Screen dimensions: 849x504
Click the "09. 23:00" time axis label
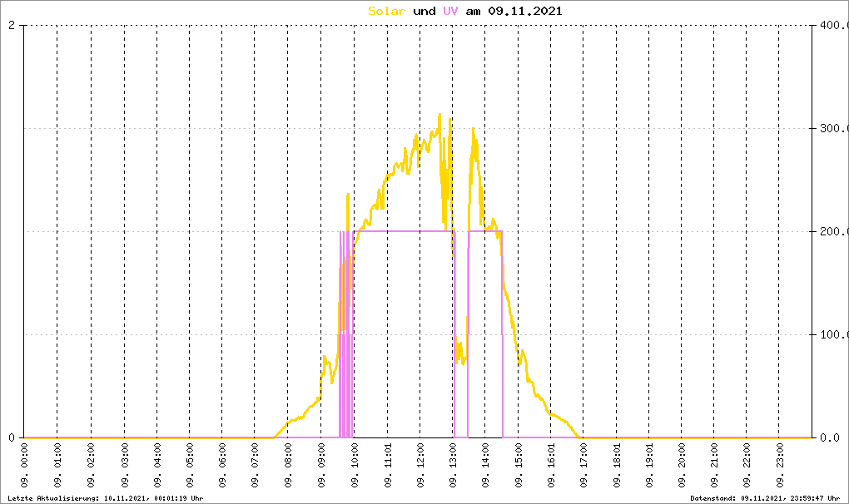coord(779,466)
